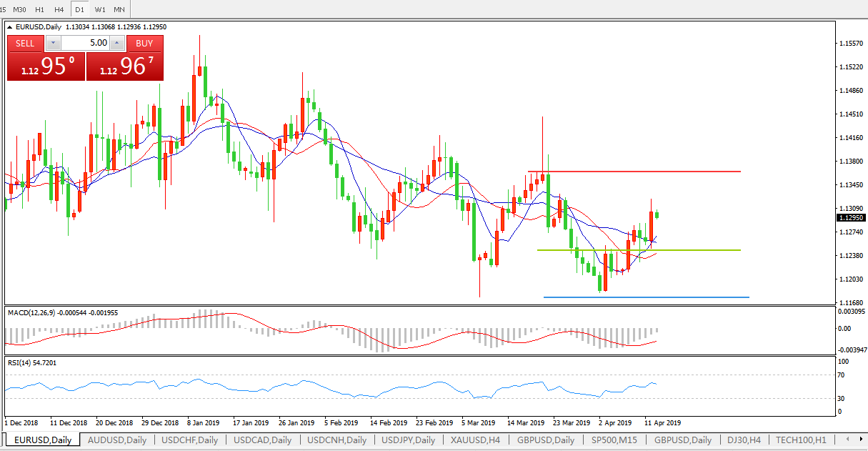868x451 pixels.
Task: Select the H4 timeframe button
Action: [59, 9]
